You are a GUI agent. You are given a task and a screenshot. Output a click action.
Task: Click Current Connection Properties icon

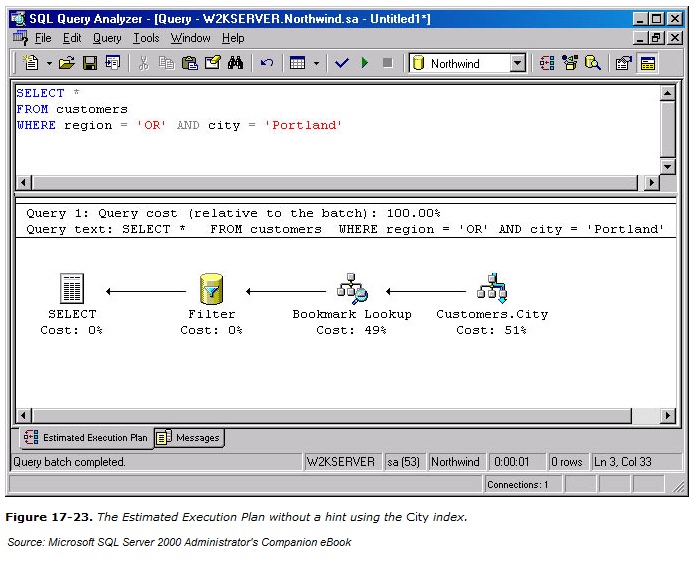point(624,63)
